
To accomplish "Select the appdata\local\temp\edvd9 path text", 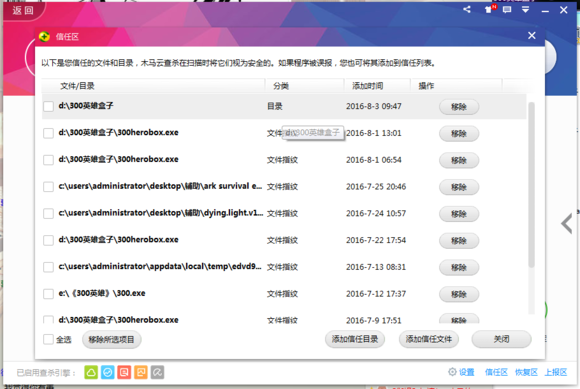I will (x=160, y=266).
